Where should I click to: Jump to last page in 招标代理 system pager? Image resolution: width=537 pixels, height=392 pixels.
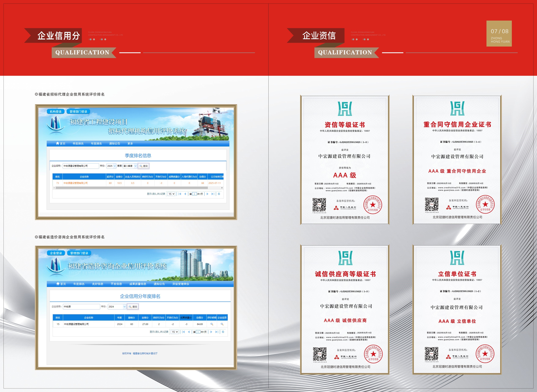tap(213, 194)
